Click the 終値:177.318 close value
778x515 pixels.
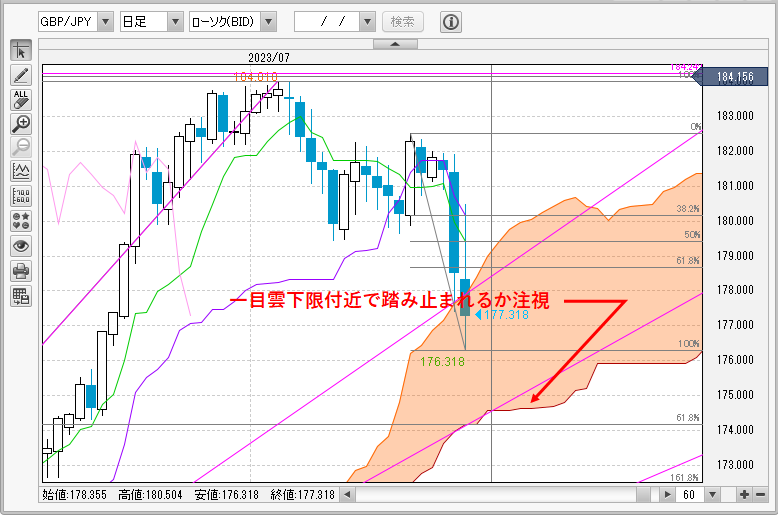coord(303,495)
